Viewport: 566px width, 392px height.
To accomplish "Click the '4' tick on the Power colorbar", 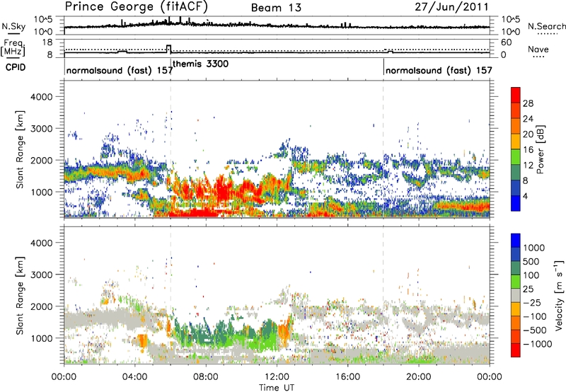I will tap(526, 197).
